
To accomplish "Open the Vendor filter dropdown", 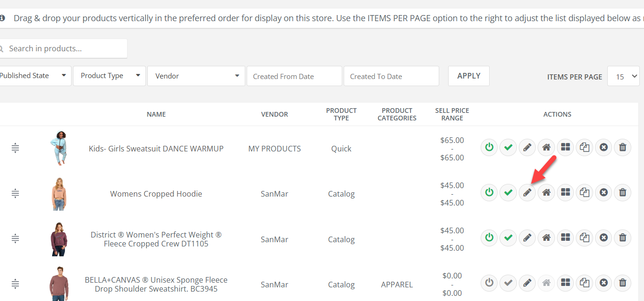I will click(x=196, y=76).
